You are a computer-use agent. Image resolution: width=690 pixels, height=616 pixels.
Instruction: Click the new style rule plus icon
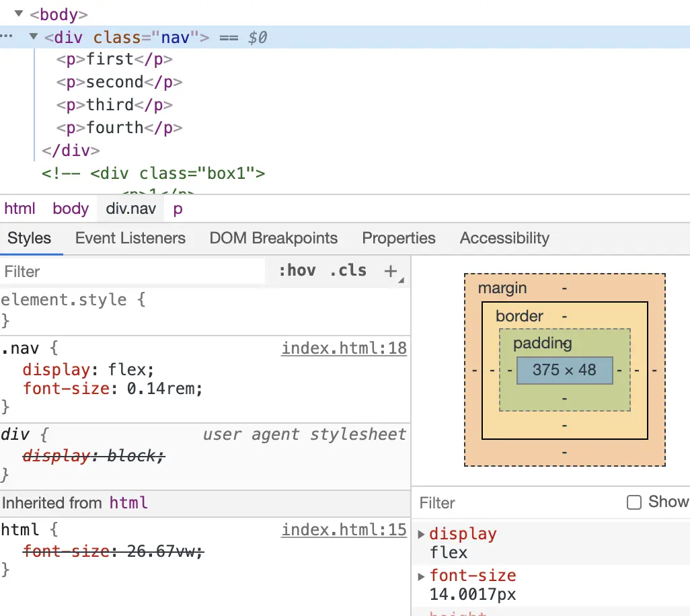(391, 271)
